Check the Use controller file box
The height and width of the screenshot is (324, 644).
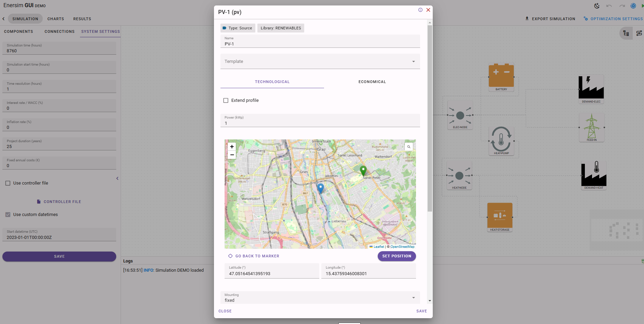8,183
